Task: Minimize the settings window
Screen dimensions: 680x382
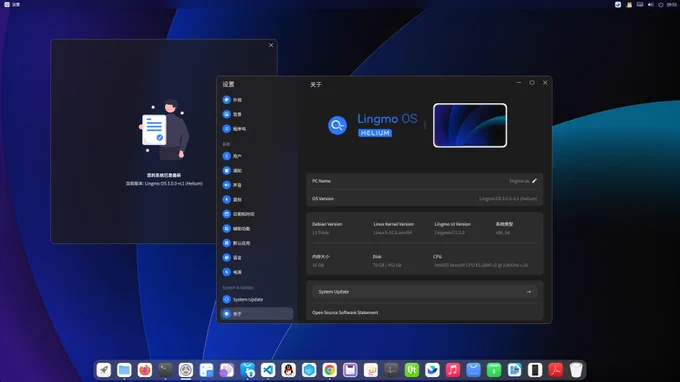Action: [519, 82]
